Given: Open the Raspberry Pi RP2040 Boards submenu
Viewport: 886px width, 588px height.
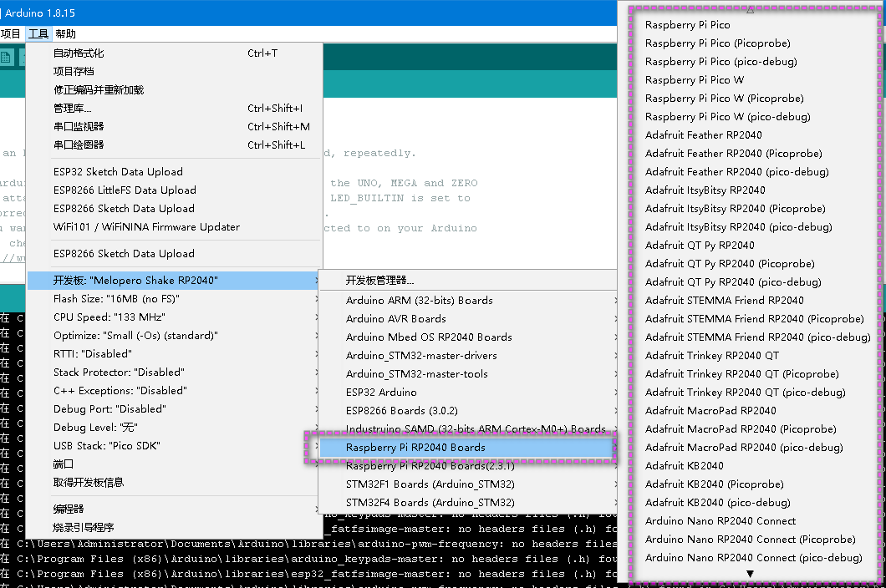Looking at the screenshot, I should point(415,448).
